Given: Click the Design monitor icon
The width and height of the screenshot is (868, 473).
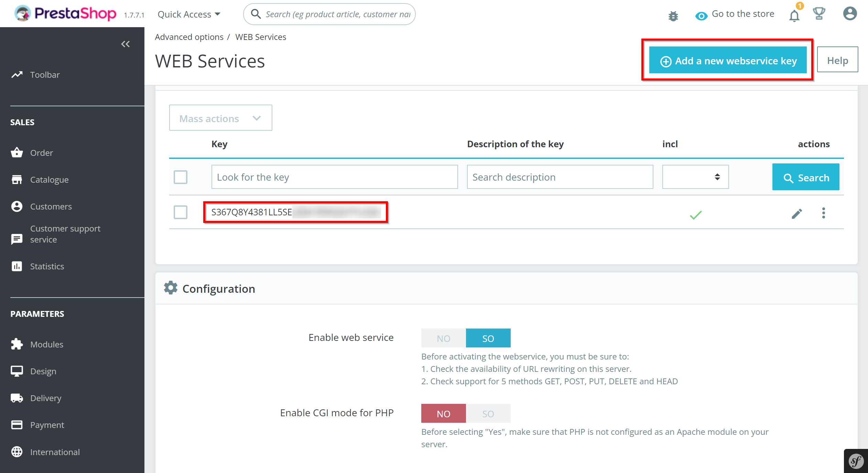Looking at the screenshot, I should click(17, 371).
